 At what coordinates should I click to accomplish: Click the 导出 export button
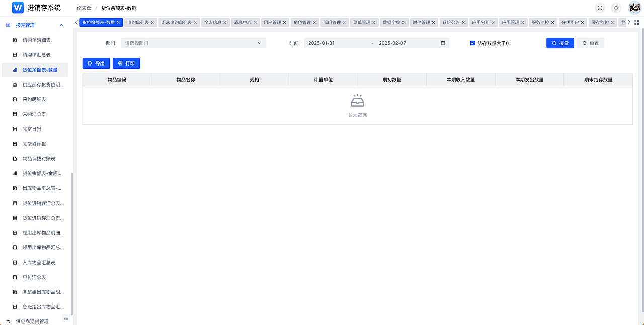(x=96, y=63)
